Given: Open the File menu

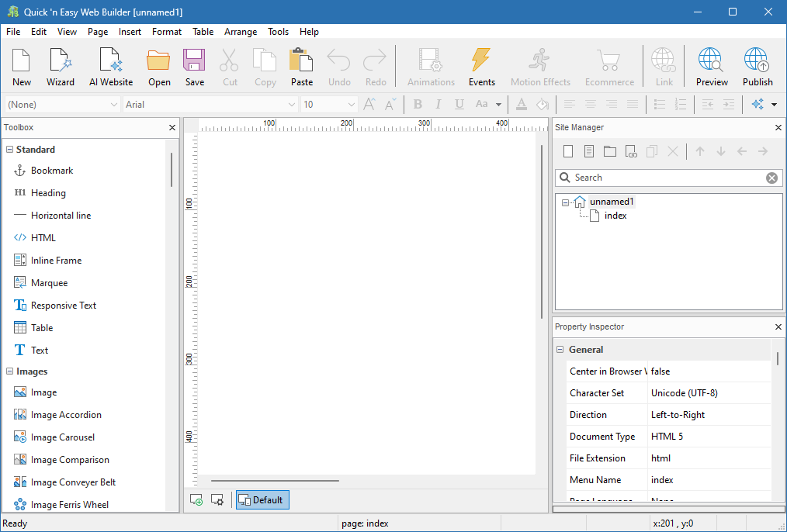Looking at the screenshot, I should coord(13,32).
